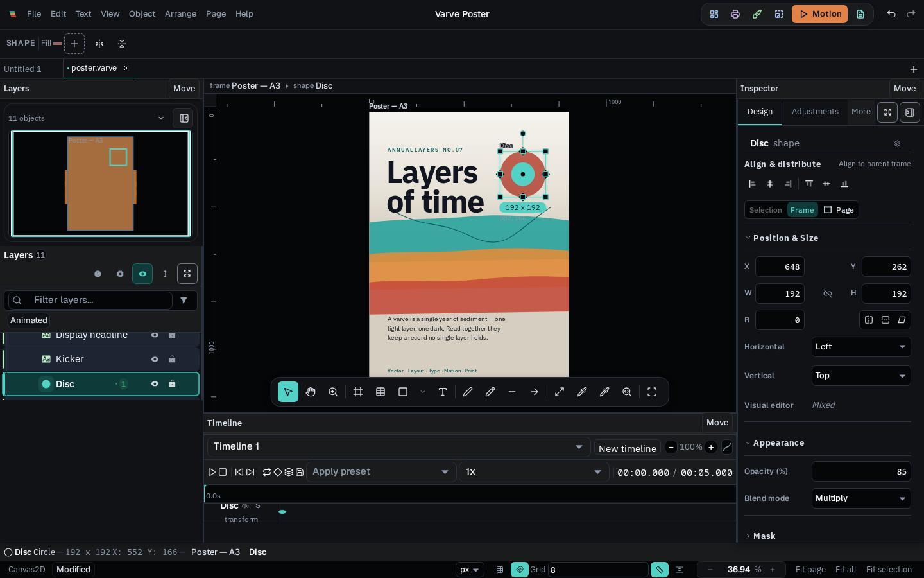The width and height of the screenshot is (924, 578).
Task: Click the Motion button
Action: [x=819, y=14]
